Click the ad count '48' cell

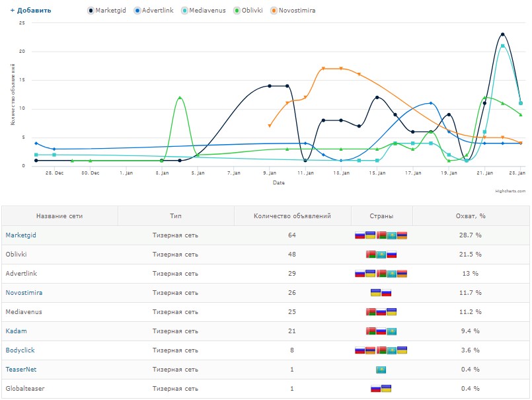(x=292, y=255)
